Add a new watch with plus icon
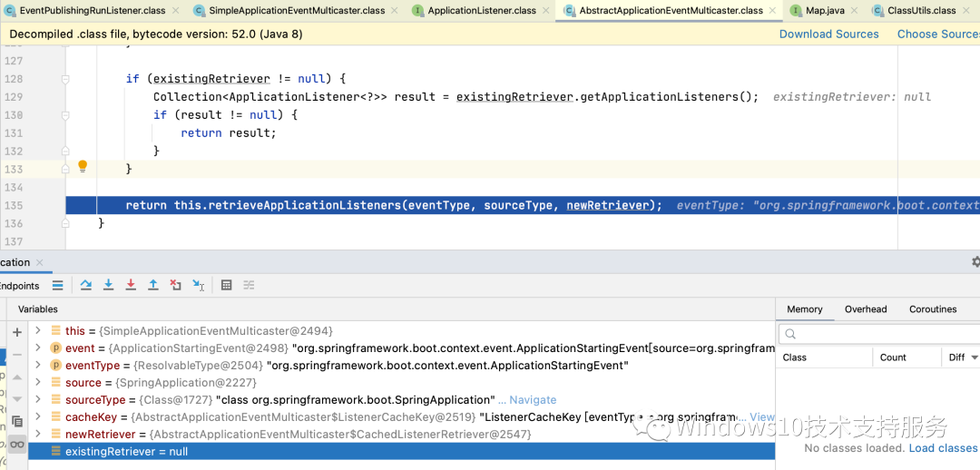980x470 pixels. 17,332
